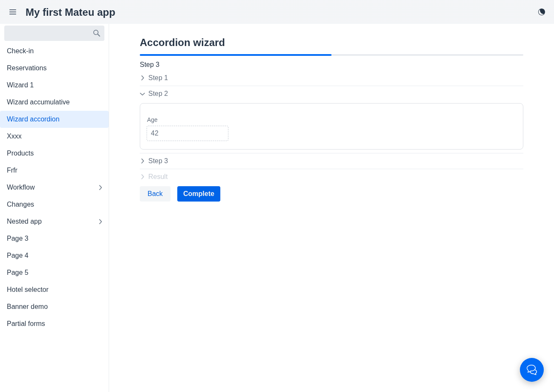Open Hotel selector menu item
The width and height of the screenshot is (554, 392).
pyautogui.click(x=54, y=290)
